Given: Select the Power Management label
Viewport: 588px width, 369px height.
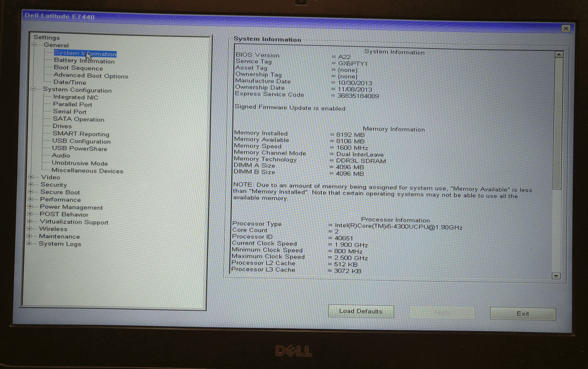Looking at the screenshot, I should click(71, 207).
